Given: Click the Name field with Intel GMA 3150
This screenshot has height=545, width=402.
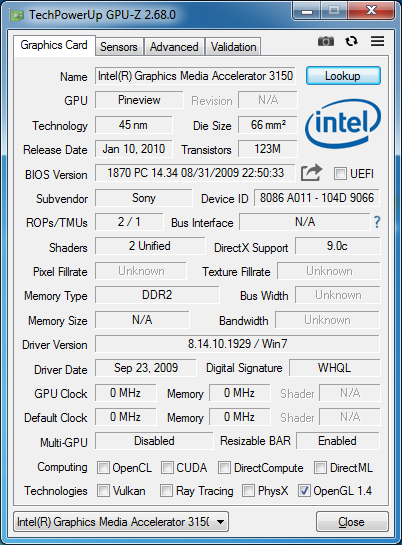Looking at the screenshot, I should point(195,76).
